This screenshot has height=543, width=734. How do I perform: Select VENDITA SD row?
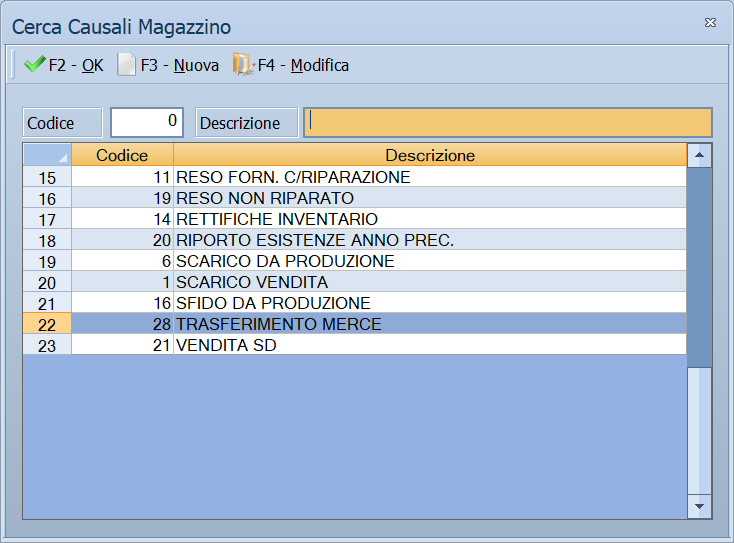tap(355, 345)
